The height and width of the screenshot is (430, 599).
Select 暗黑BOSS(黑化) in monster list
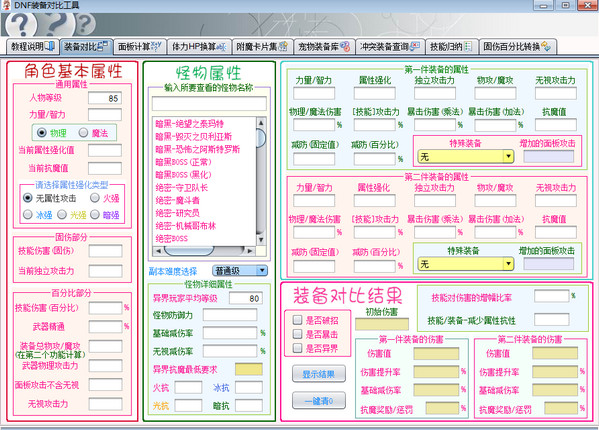pyautogui.click(x=183, y=175)
